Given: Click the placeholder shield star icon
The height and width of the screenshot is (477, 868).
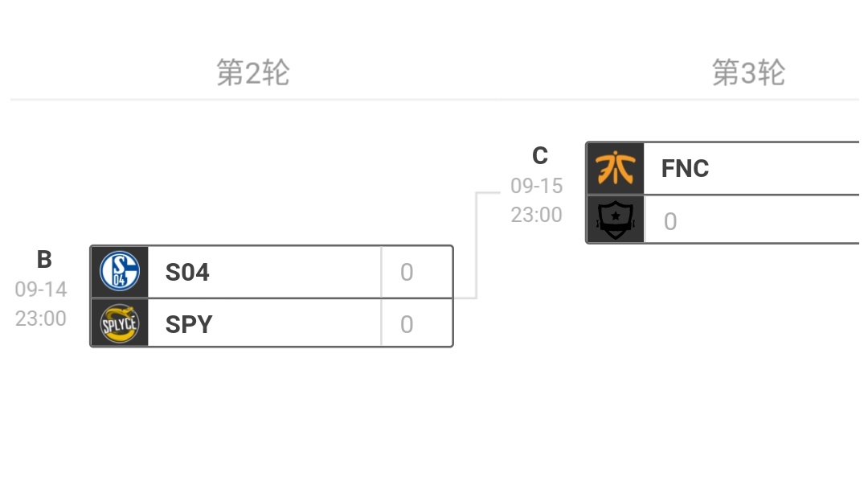Looking at the screenshot, I should click(616, 220).
